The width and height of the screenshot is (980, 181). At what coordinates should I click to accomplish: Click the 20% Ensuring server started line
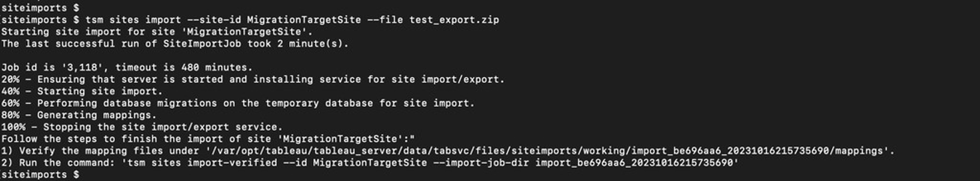coord(253,79)
